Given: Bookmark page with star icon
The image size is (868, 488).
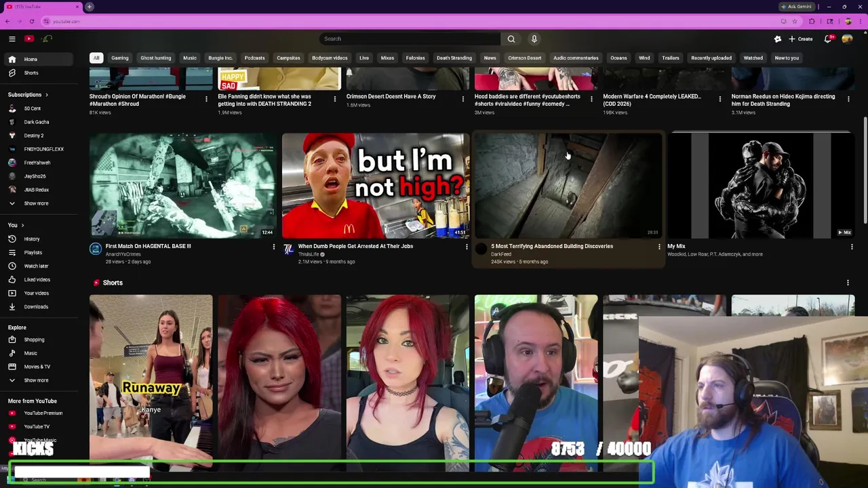Looking at the screenshot, I should point(794,21).
